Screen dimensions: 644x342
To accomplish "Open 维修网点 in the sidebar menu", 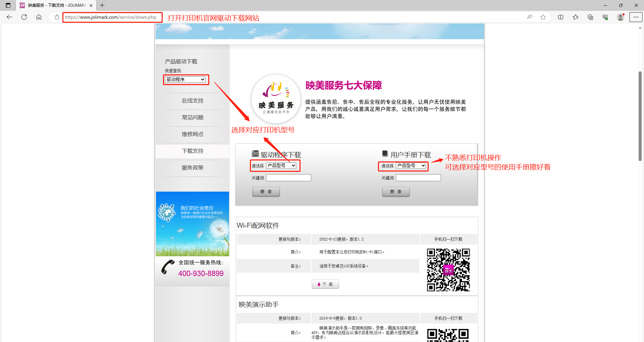I will (193, 134).
